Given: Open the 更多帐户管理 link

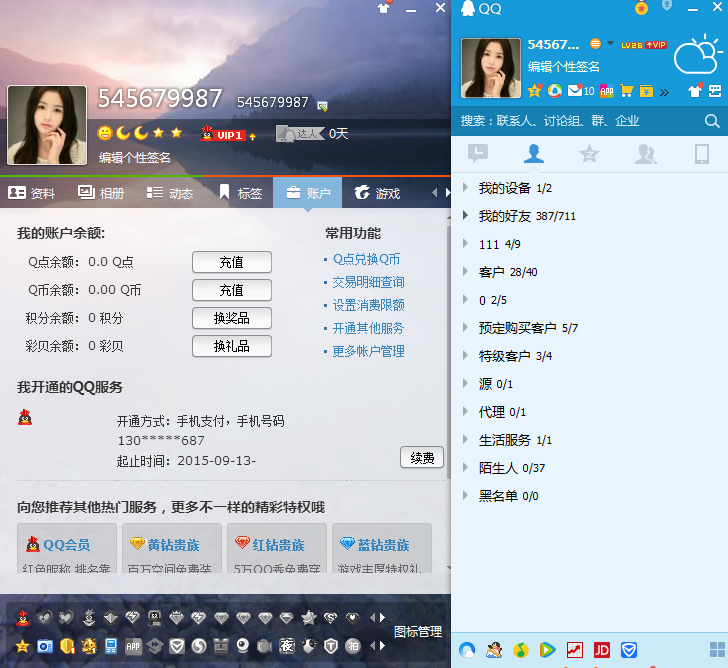Looking at the screenshot, I should [x=369, y=351].
